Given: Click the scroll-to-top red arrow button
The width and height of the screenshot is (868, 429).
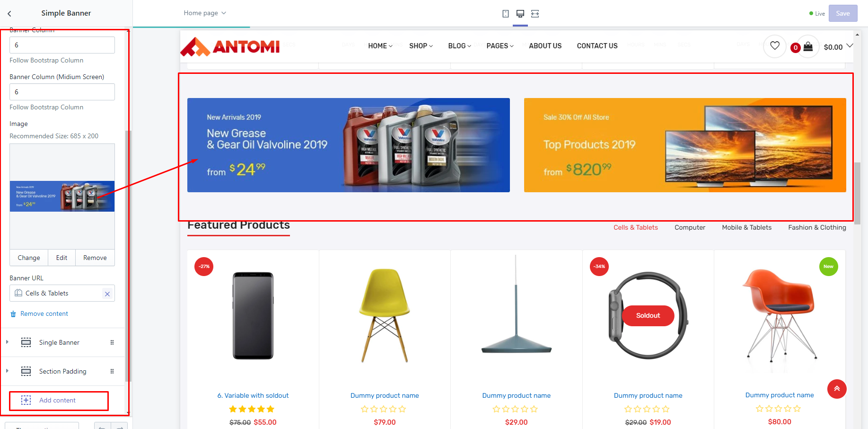Looking at the screenshot, I should [837, 389].
